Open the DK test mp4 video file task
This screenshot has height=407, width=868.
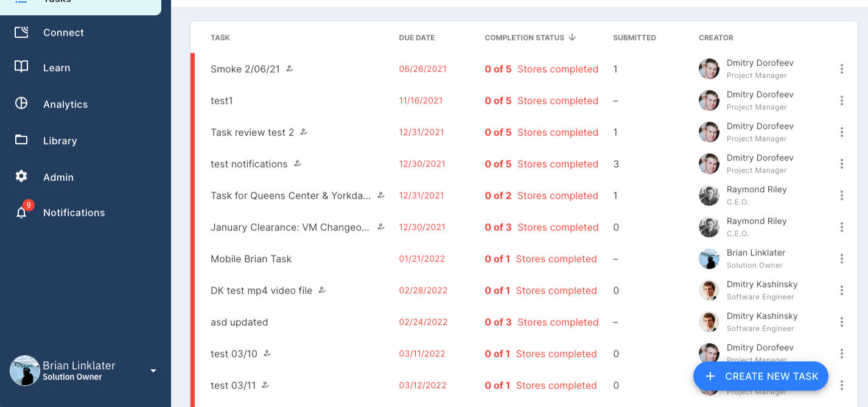[x=261, y=291]
